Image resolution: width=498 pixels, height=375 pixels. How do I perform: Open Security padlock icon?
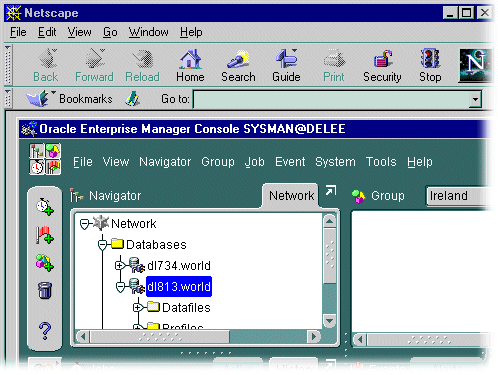click(x=383, y=59)
